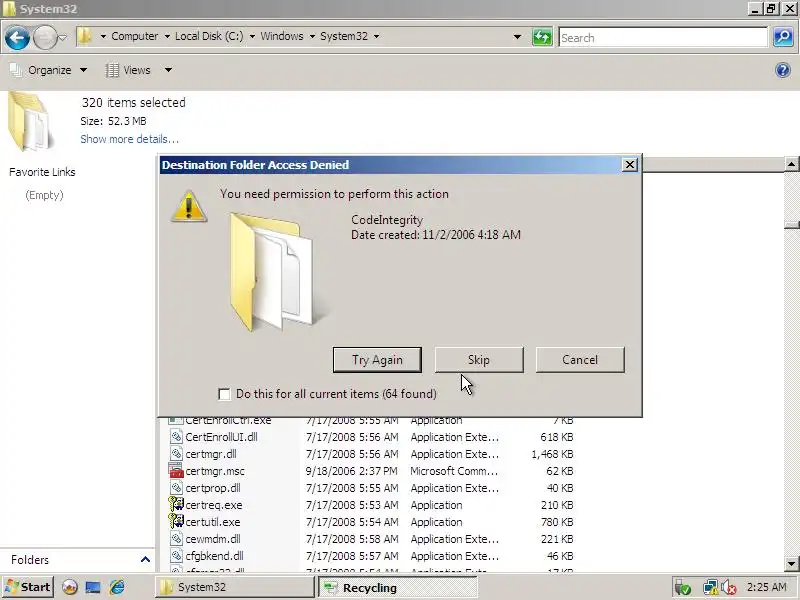The width and height of the screenshot is (800, 600).
Task: Click the security shield tray icon
Action: tap(683, 588)
